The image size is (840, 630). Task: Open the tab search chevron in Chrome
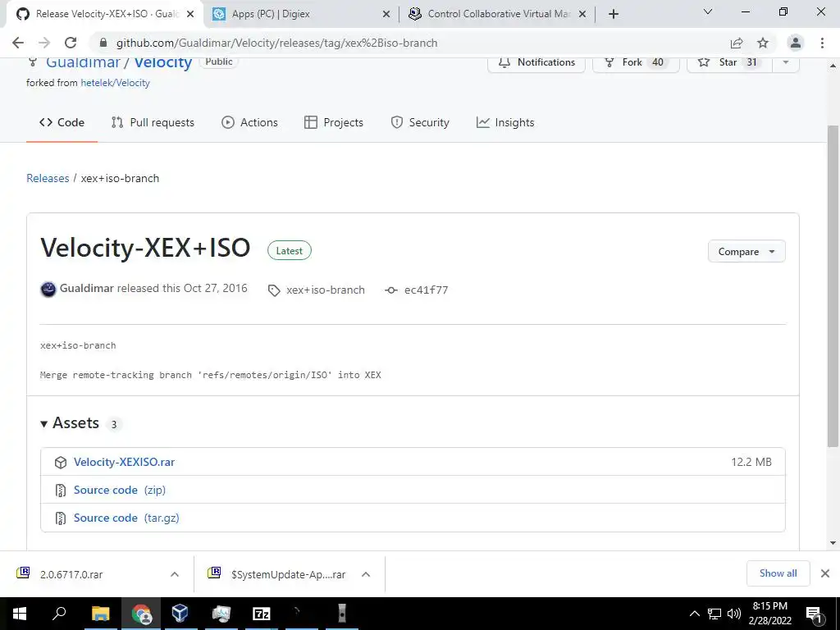click(x=708, y=11)
